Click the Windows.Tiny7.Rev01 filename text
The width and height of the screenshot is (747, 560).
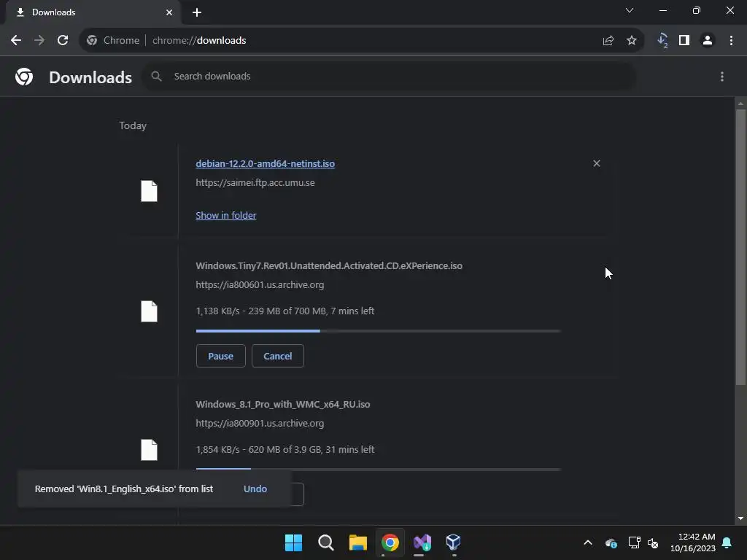329,265
